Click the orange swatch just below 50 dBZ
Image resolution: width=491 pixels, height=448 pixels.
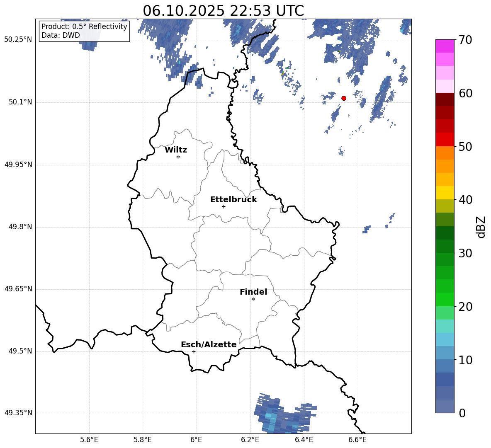point(445,153)
